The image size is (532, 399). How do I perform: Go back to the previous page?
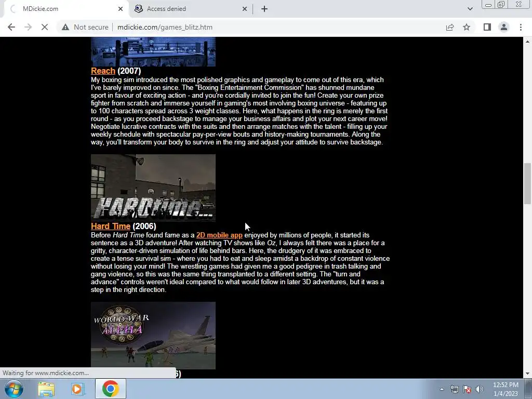[11, 27]
